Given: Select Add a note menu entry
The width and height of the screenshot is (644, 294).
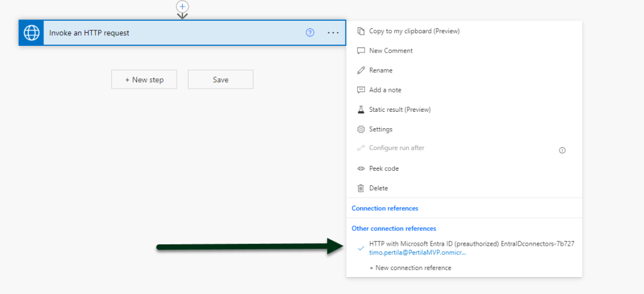Looking at the screenshot, I should tap(385, 90).
